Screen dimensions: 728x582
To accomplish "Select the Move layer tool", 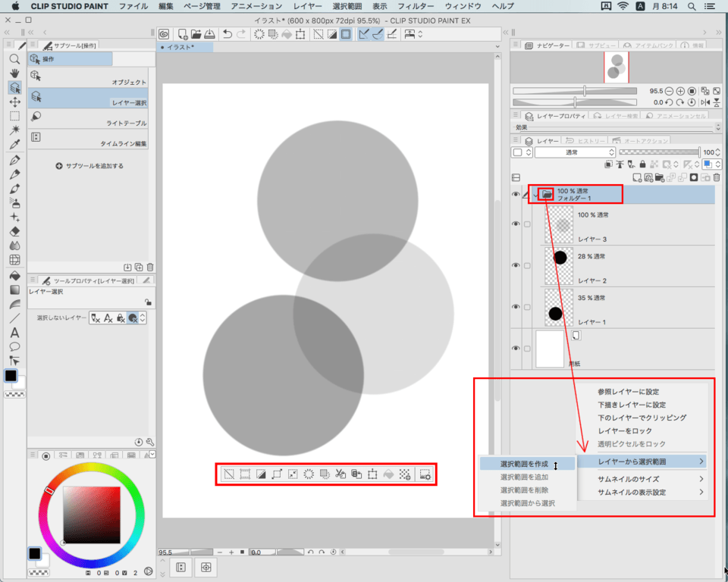I will [x=15, y=102].
